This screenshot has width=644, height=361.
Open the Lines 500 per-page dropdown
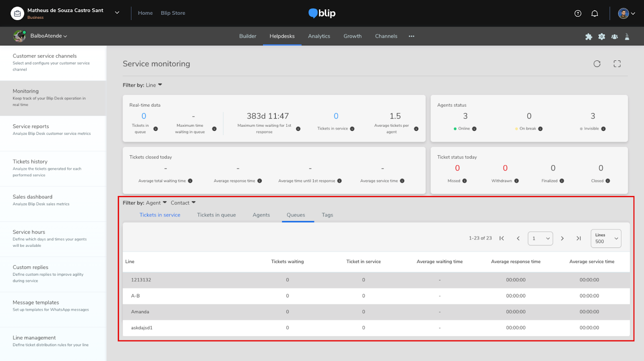point(606,238)
